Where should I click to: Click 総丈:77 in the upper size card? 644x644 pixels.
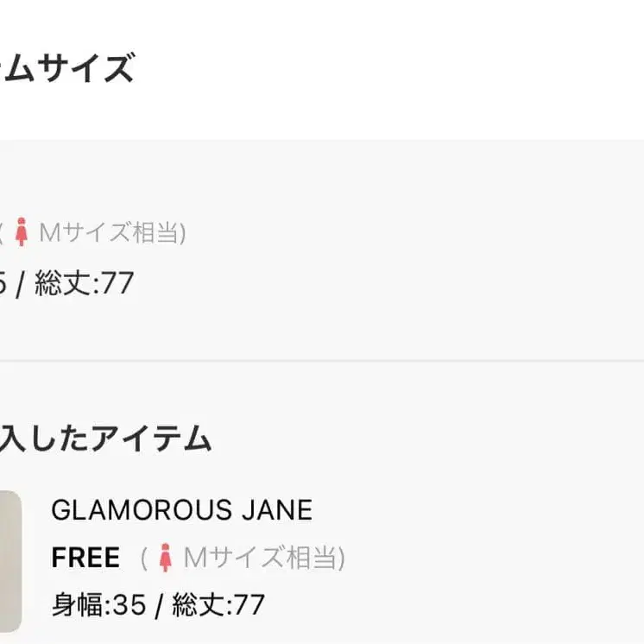85,283
